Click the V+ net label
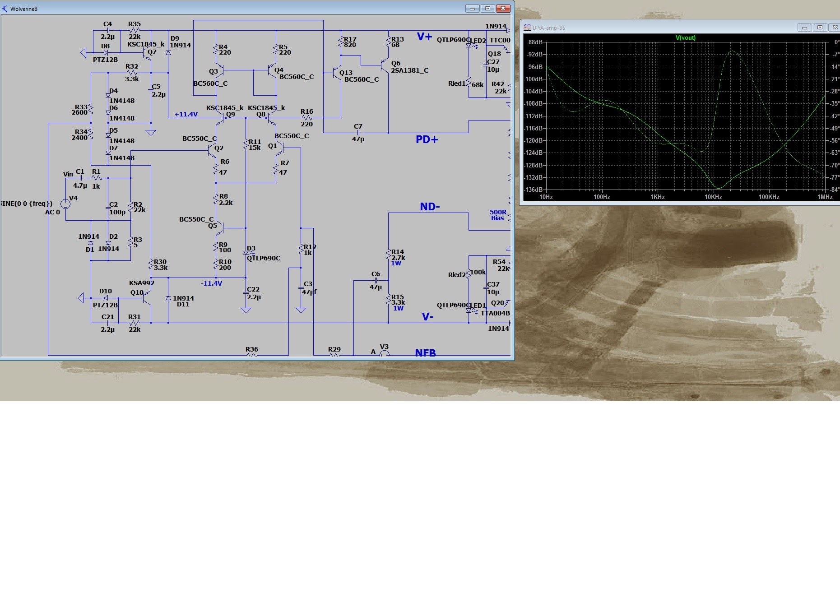Viewport: 840px width, 616px height. 425,37
